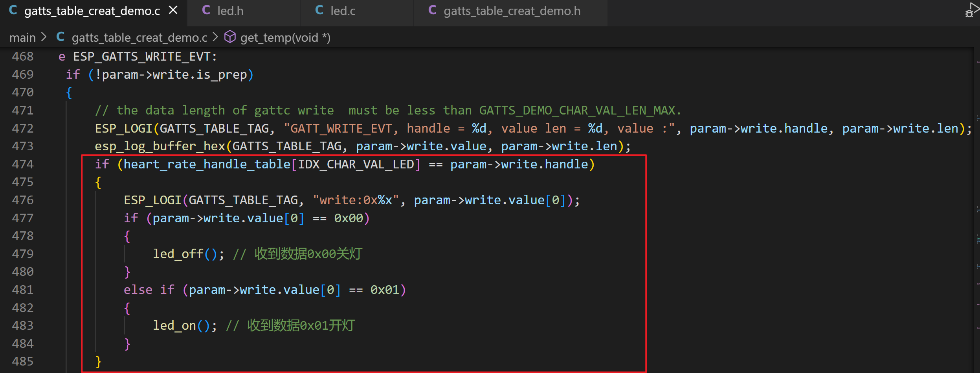This screenshot has height=373, width=980.
Task: Click line number 474 in gutter
Action: [x=23, y=164]
